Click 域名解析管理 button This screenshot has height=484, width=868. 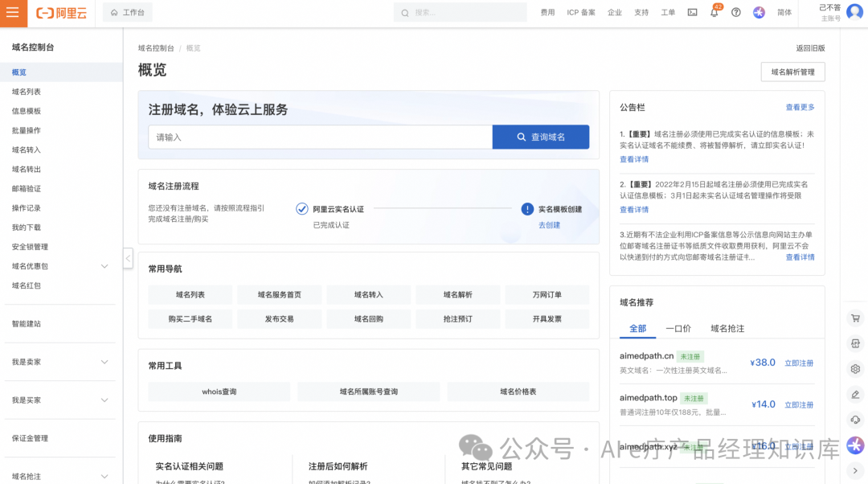click(792, 72)
